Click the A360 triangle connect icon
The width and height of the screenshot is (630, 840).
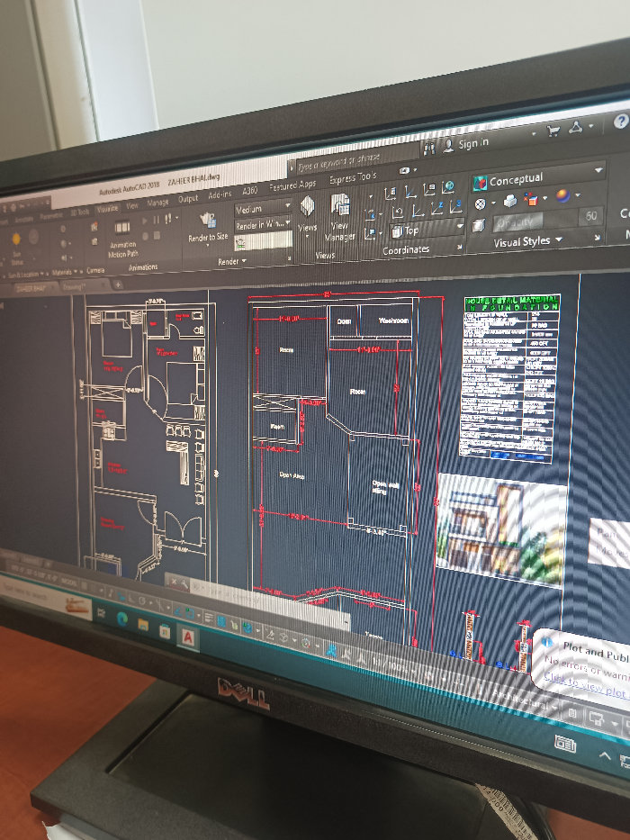576,127
